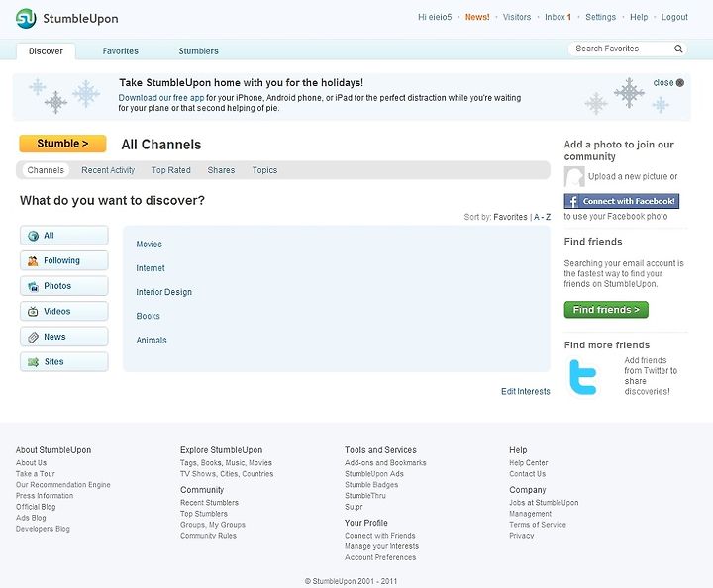This screenshot has height=588, width=713.
Task: Switch to Topics tab
Action: tap(264, 170)
